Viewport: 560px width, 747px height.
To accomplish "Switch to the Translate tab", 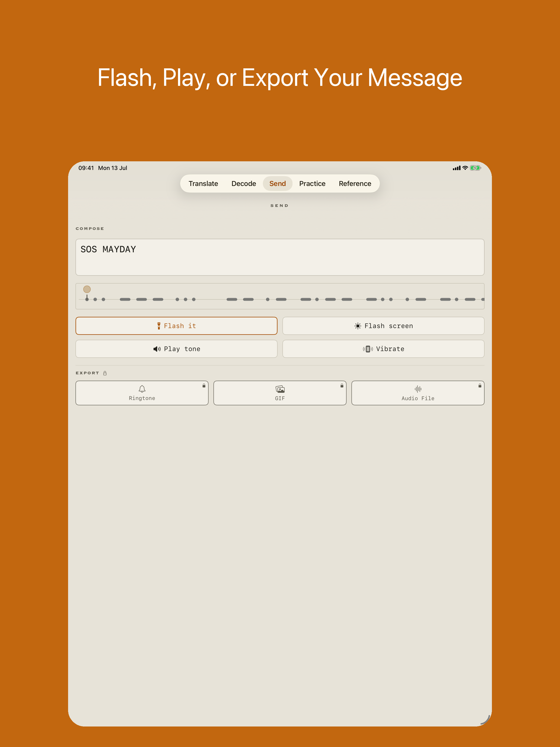I will coord(203,183).
